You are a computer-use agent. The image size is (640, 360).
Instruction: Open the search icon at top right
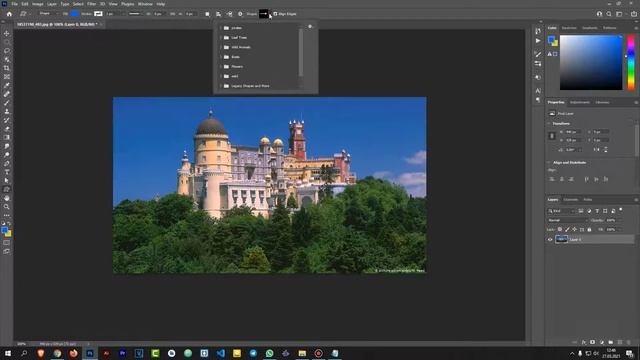[609, 14]
